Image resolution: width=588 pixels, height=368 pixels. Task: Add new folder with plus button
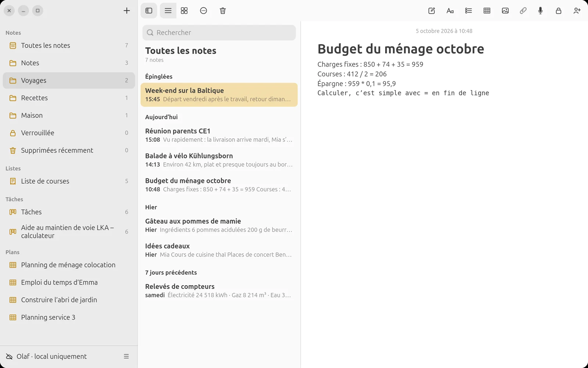point(127,11)
